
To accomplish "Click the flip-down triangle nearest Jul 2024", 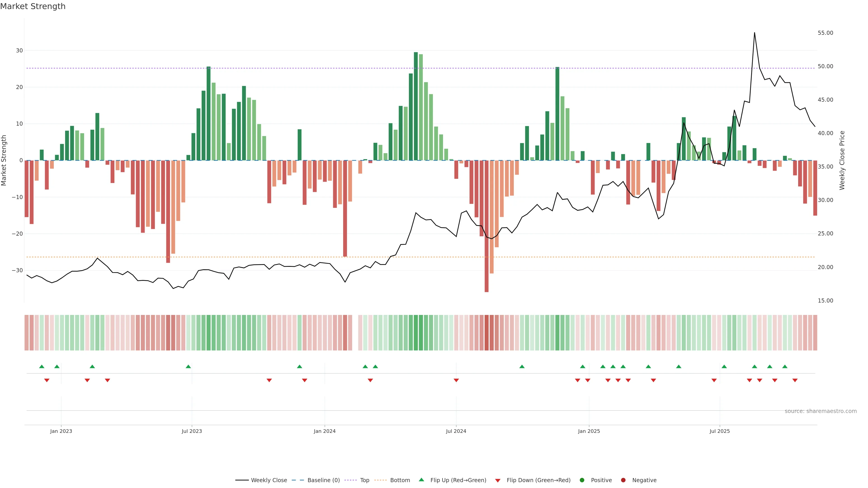I will 456,380.
